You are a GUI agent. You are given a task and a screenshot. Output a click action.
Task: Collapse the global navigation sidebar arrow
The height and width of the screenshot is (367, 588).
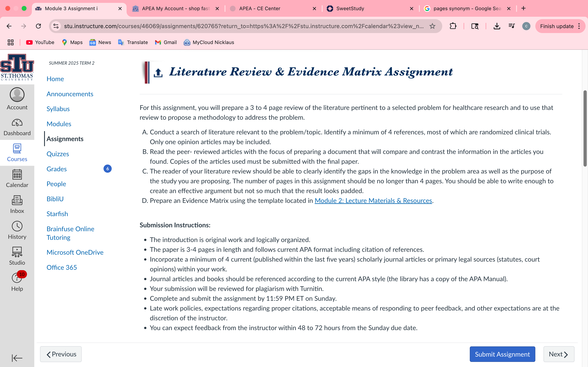click(17, 358)
